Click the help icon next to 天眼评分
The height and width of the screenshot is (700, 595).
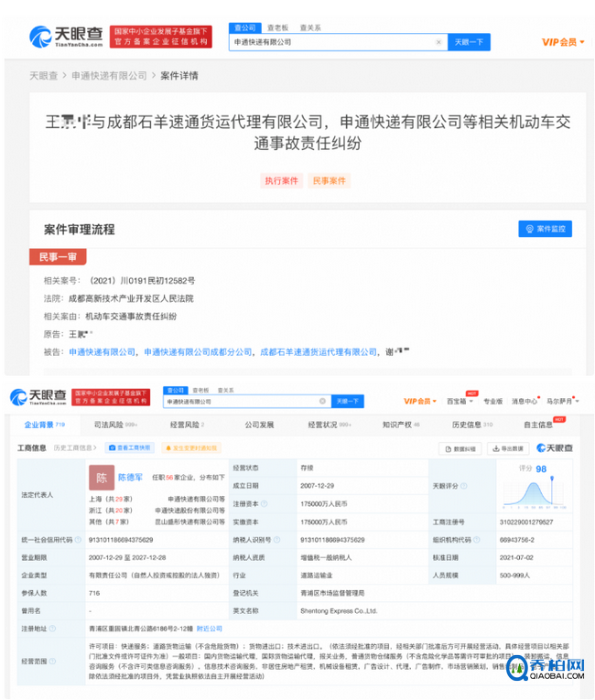tap(464, 486)
